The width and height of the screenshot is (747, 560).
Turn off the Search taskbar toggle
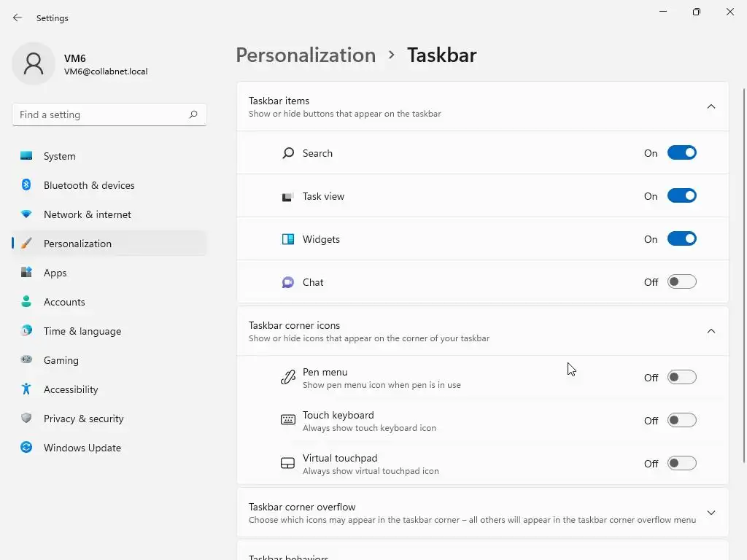pyautogui.click(x=681, y=153)
